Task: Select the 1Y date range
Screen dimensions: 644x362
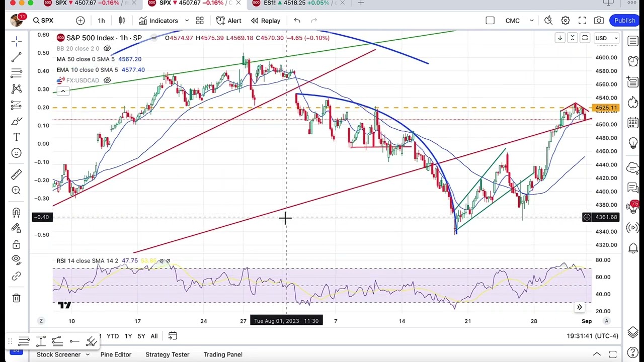Action: [x=128, y=336]
